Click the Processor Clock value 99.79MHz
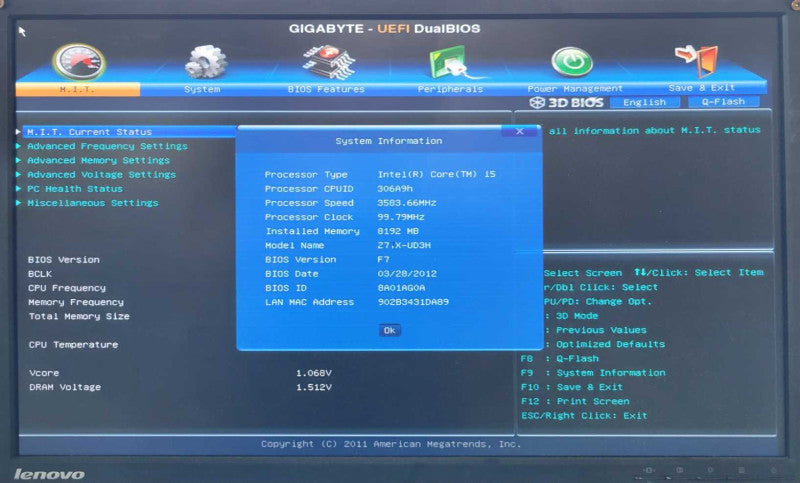800x483 pixels. tap(401, 217)
